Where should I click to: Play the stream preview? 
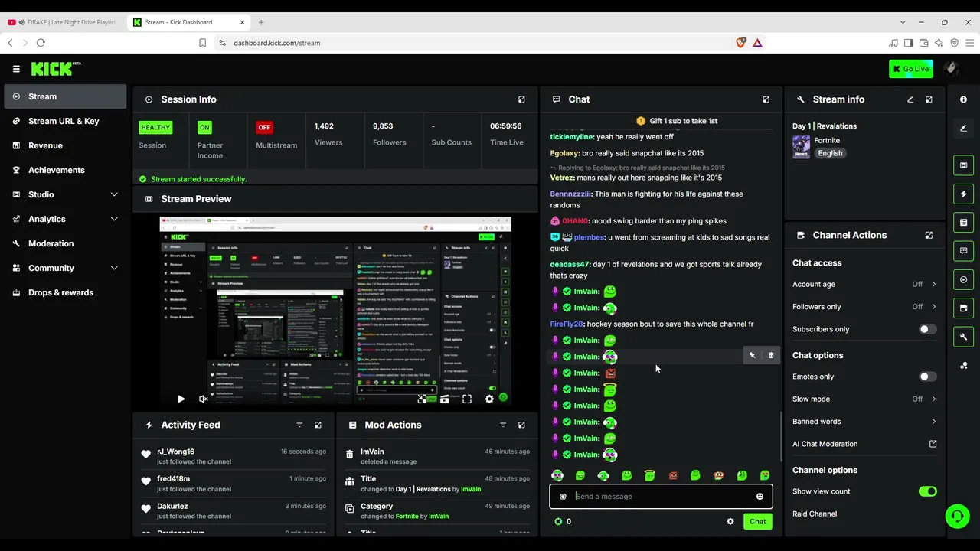coord(181,399)
